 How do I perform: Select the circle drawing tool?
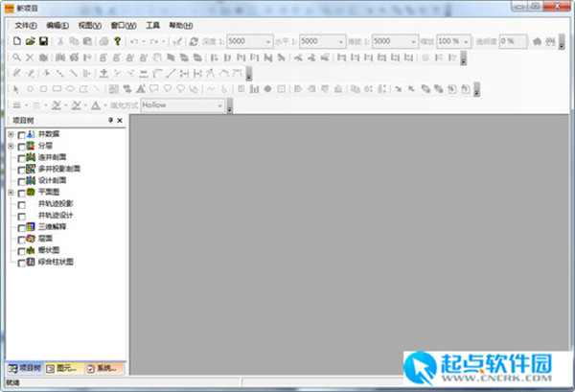(x=30, y=89)
